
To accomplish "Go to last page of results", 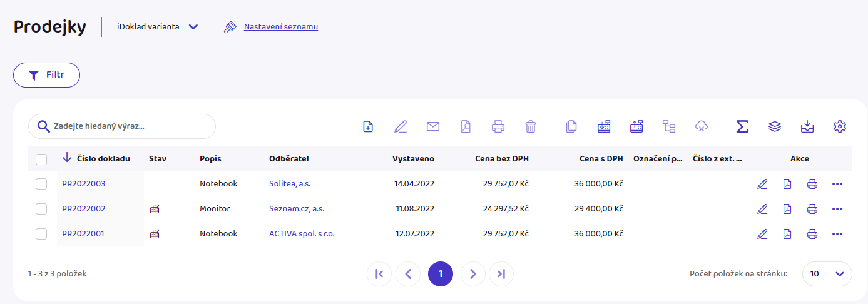I will [x=501, y=274].
